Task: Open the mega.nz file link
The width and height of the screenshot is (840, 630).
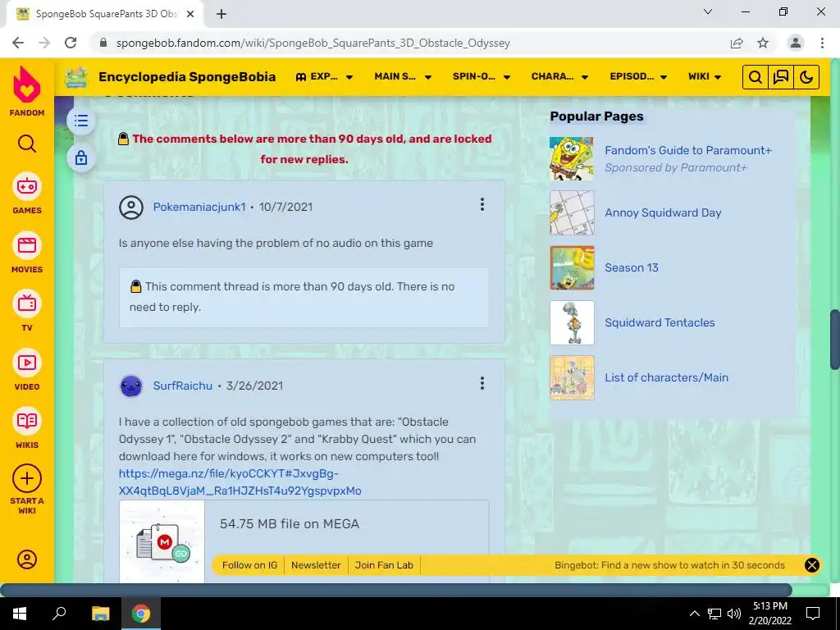Action: click(x=240, y=482)
